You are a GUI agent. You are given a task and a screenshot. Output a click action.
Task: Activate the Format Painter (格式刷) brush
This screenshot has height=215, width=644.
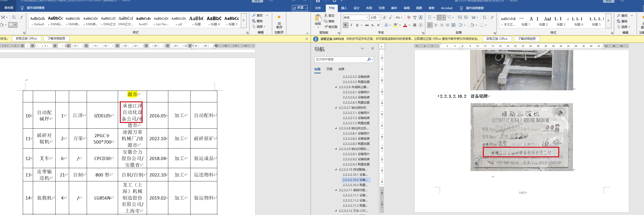[x=326, y=27]
